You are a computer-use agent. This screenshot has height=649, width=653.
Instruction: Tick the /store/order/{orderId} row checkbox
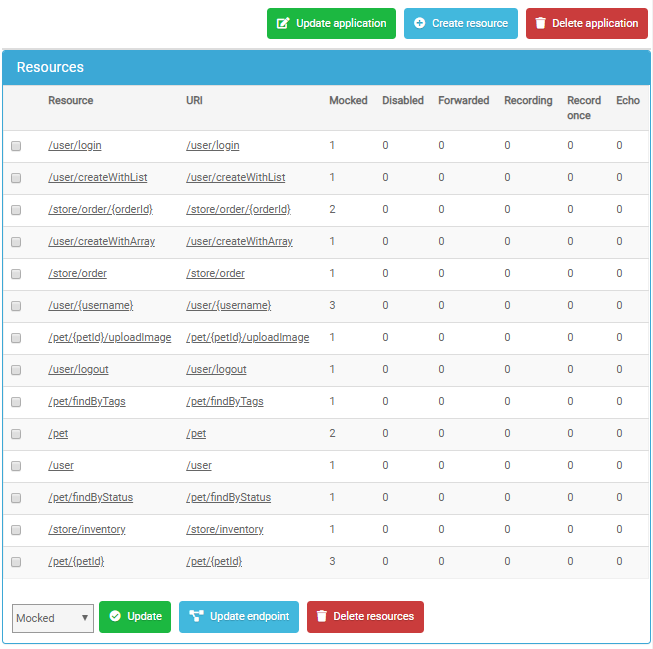click(16, 210)
